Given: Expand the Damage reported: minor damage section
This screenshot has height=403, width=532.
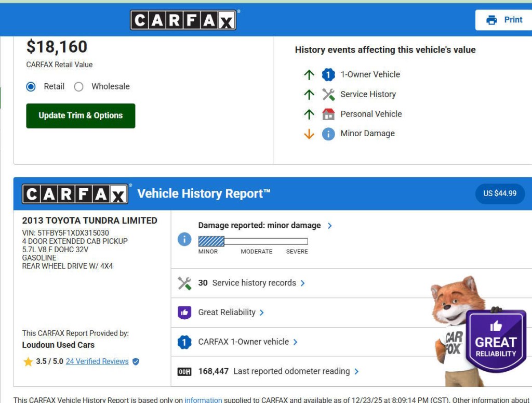Looking at the screenshot, I should (x=265, y=226).
